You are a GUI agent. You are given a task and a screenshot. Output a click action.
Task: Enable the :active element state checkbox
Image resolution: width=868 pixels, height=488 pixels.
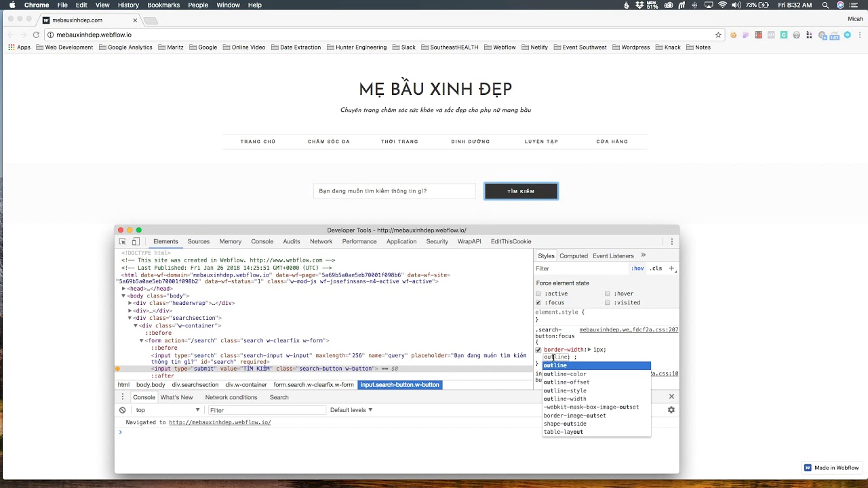[x=538, y=293]
